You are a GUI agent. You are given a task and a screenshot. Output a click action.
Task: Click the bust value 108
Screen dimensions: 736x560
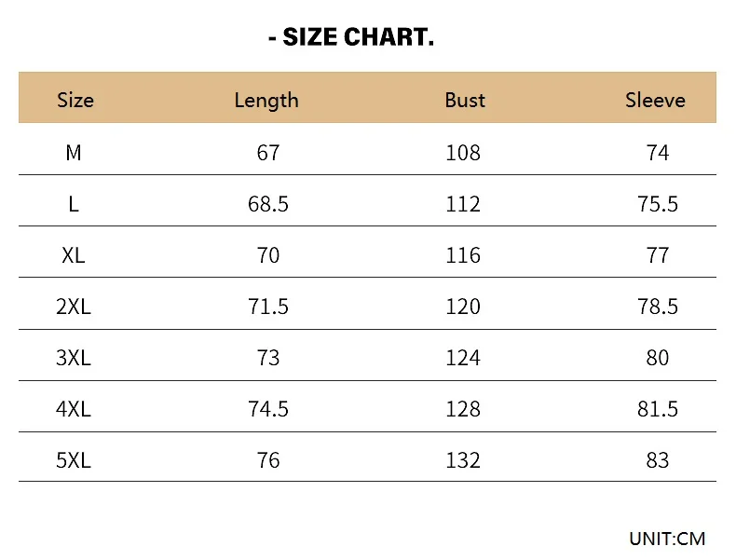pyautogui.click(x=463, y=152)
